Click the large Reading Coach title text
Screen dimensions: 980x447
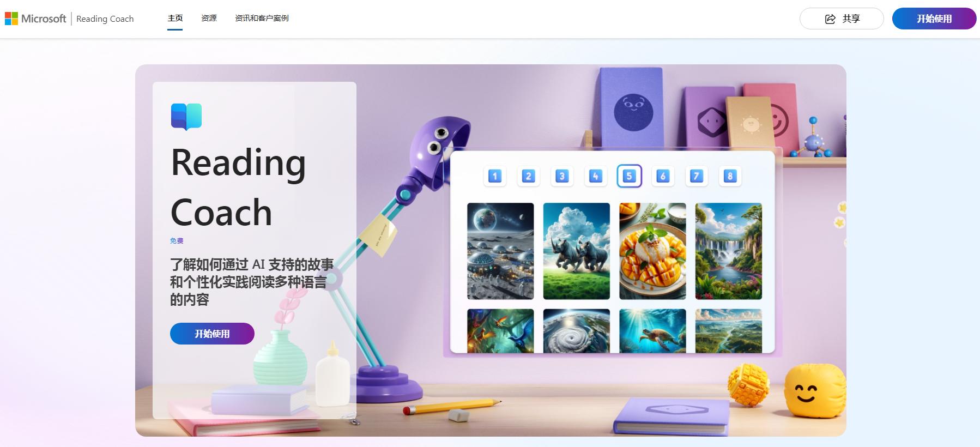[238, 187]
